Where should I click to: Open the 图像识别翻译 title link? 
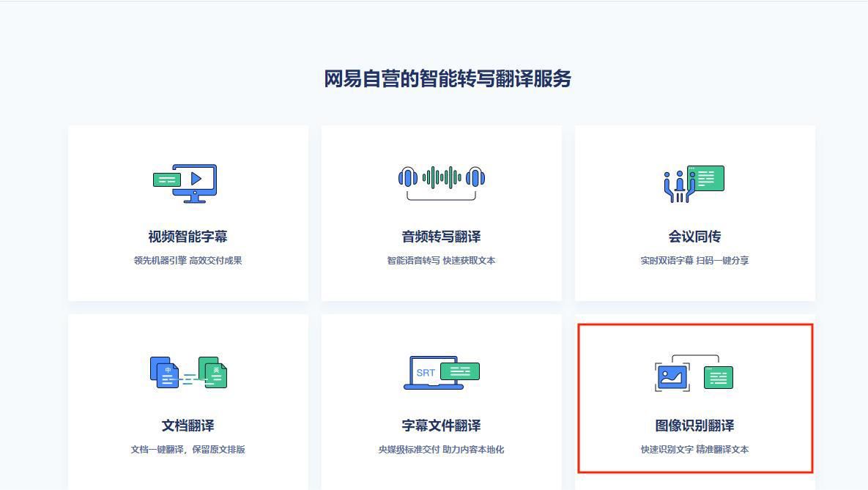tap(694, 426)
